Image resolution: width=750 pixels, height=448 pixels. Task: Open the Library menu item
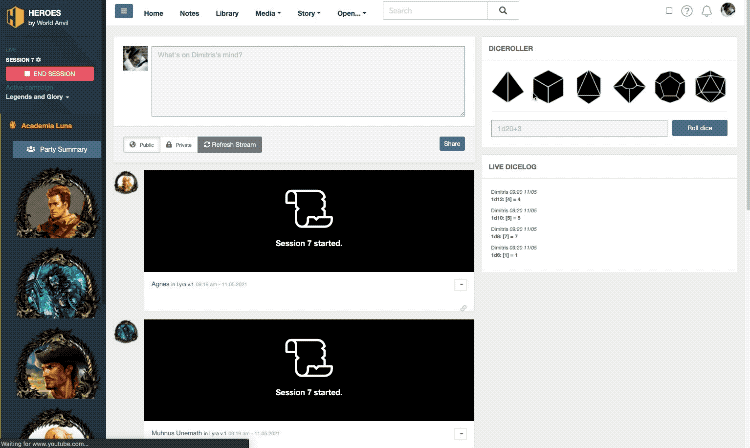[227, 14]
